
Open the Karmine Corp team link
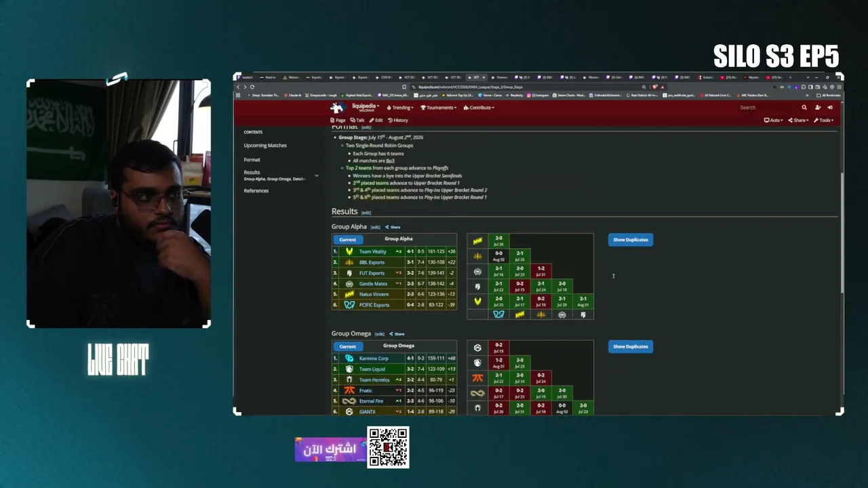374,359
